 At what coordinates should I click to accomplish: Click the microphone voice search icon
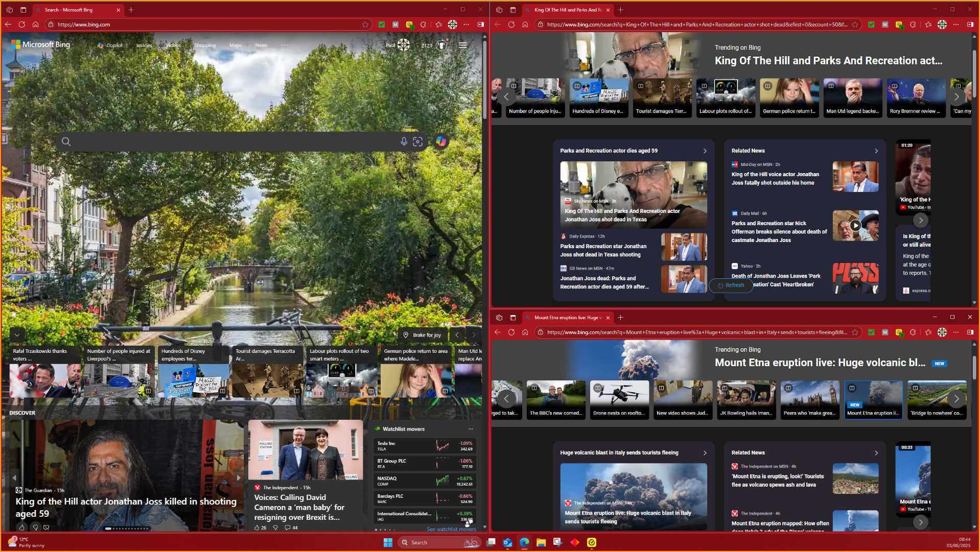pos(404,141)
